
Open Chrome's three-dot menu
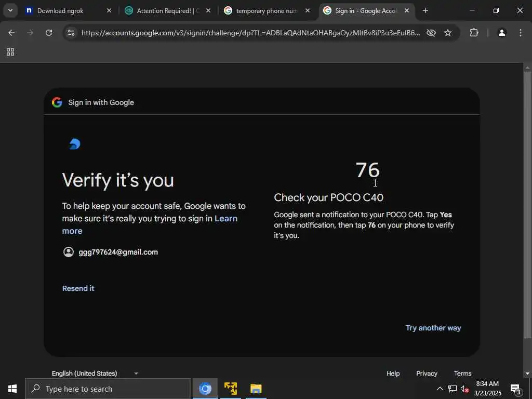pyautogui.click(x=521, y=33)
